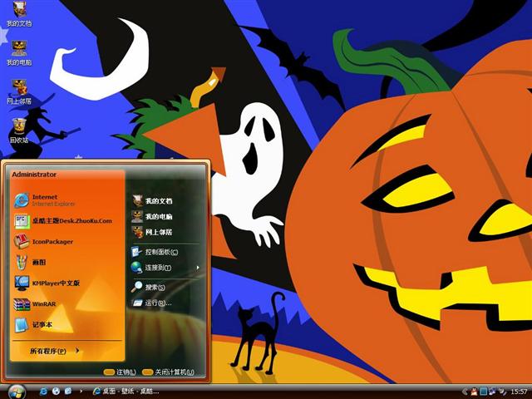Click the blue square tray icon
Screen dimensions: 532x399
click(484, 392)
